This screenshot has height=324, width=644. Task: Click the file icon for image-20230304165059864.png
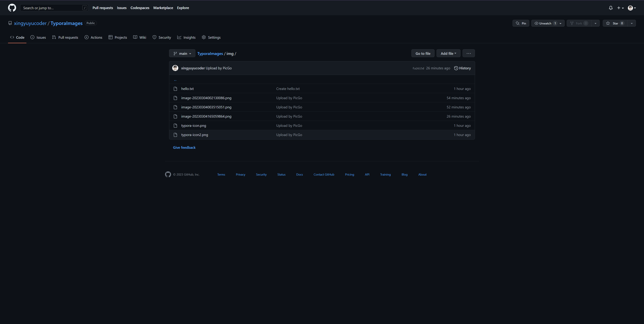click(x=175, y=116)
